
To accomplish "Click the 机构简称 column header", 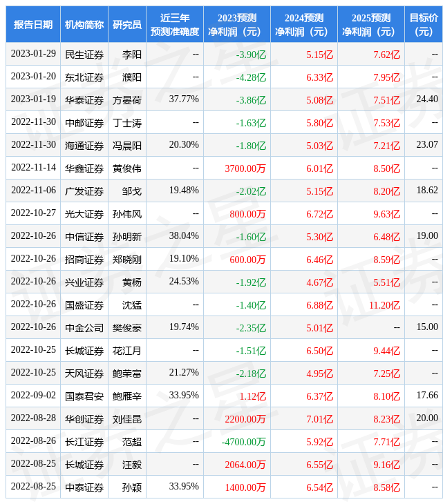I will point(84,24).
